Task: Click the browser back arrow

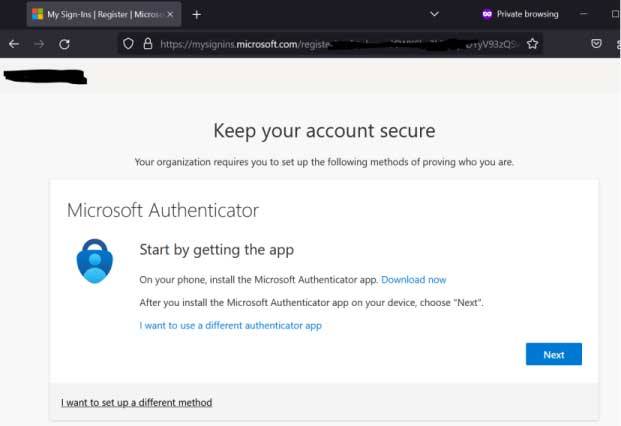Action: tap(14, 44)
